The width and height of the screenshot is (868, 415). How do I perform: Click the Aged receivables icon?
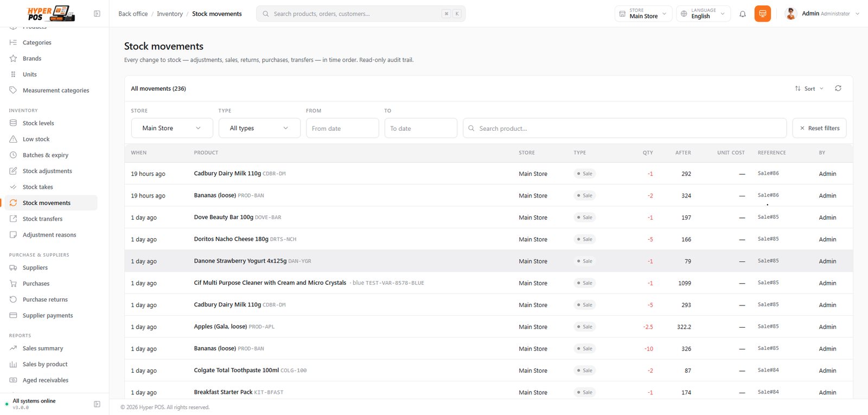(x=13, y=380)
